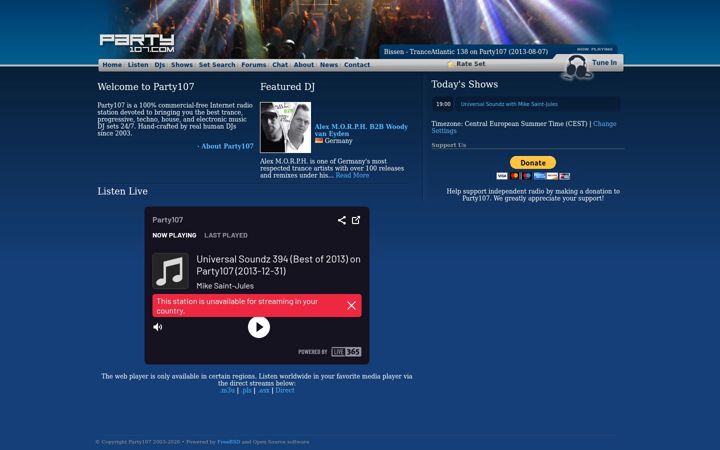This screenshot has height=450, width=720.
Task: Click the Live365 logo in the player
Action: pyautogui.click(x=346, y=352)
